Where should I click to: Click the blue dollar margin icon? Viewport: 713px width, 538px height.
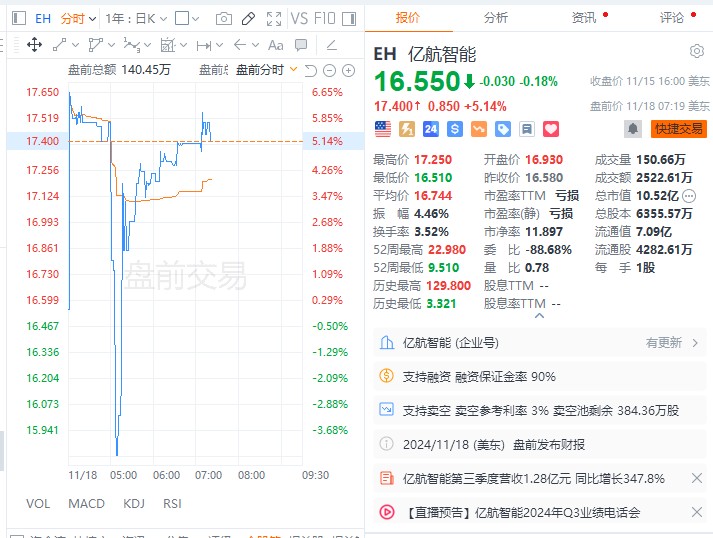coord(455,129)
